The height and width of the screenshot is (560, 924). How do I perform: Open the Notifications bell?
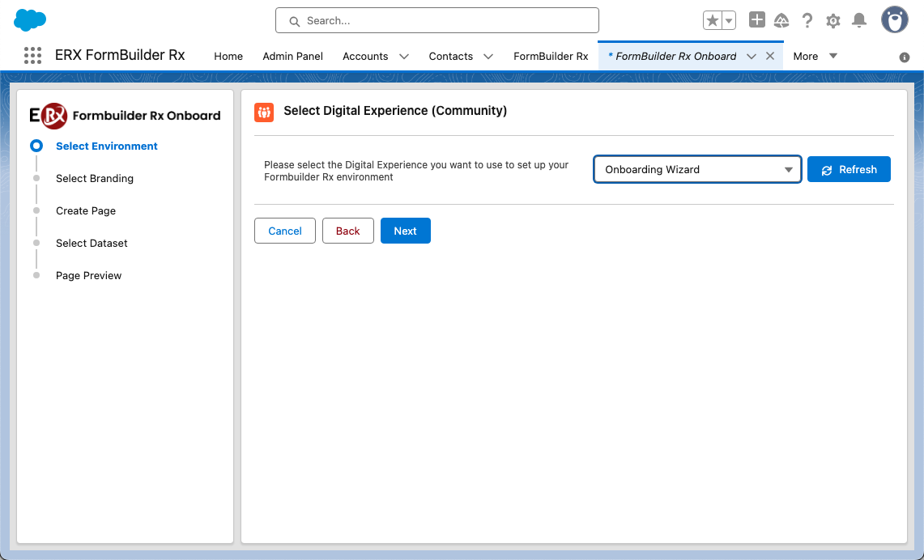pos(859,21)
